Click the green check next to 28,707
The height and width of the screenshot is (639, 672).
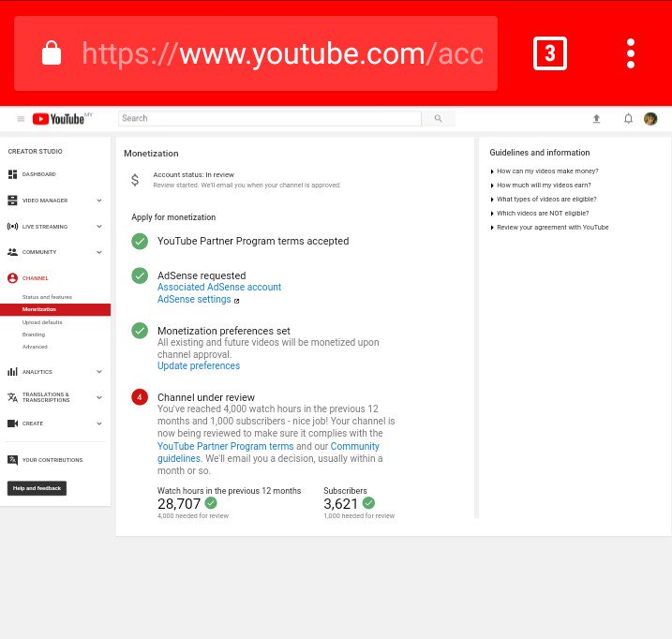click(x=211, y=503)
